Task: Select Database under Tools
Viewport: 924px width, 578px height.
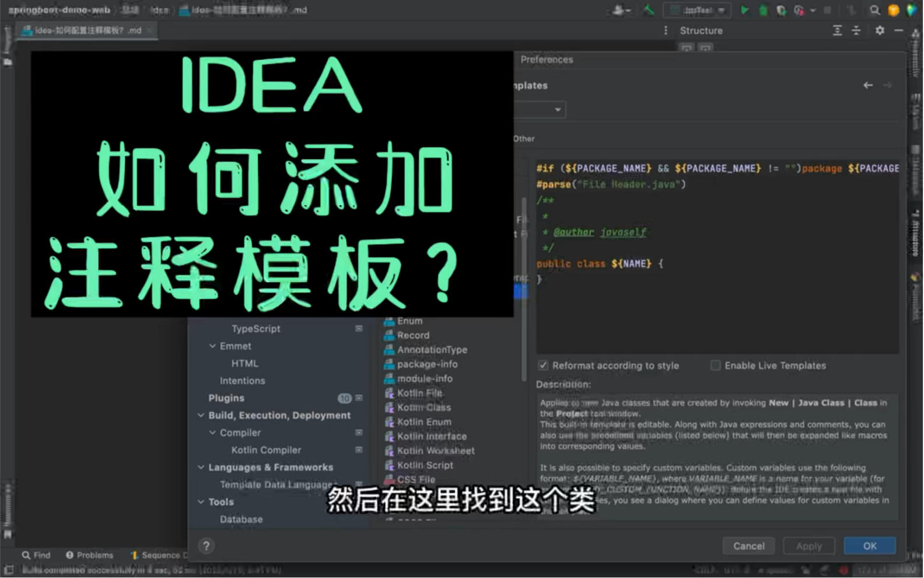Action: tap(241, 520)
